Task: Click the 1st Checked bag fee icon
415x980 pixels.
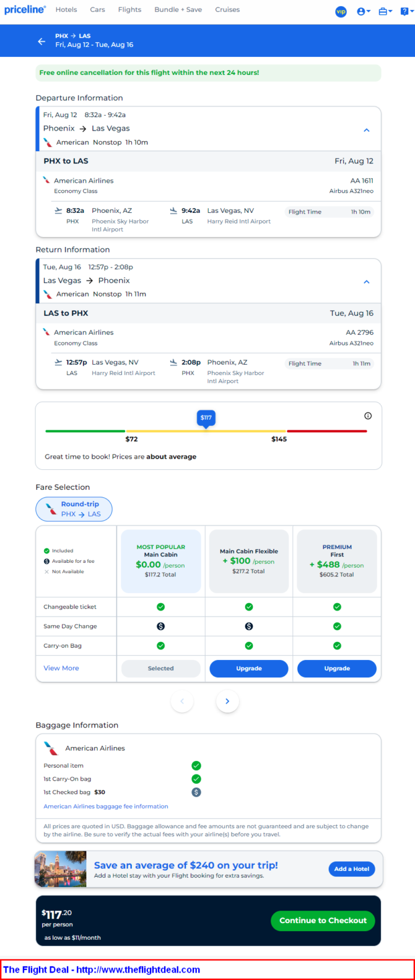Action: point(196,792)
